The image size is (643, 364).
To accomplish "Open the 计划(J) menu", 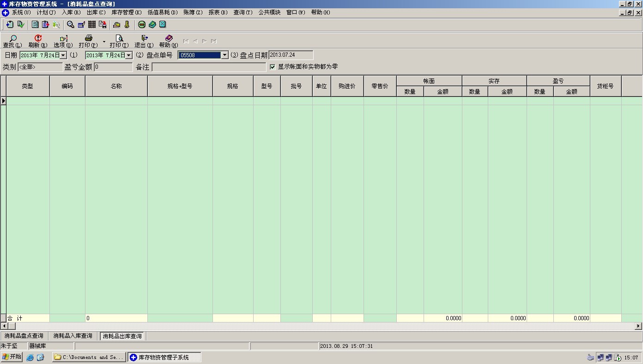I will (x=46, y=12).
